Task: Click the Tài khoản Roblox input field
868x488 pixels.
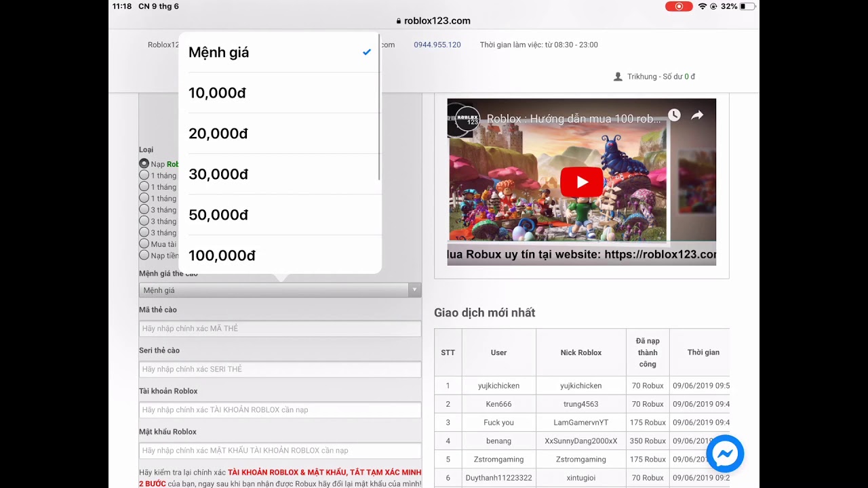Action: [x=280, y=410]
